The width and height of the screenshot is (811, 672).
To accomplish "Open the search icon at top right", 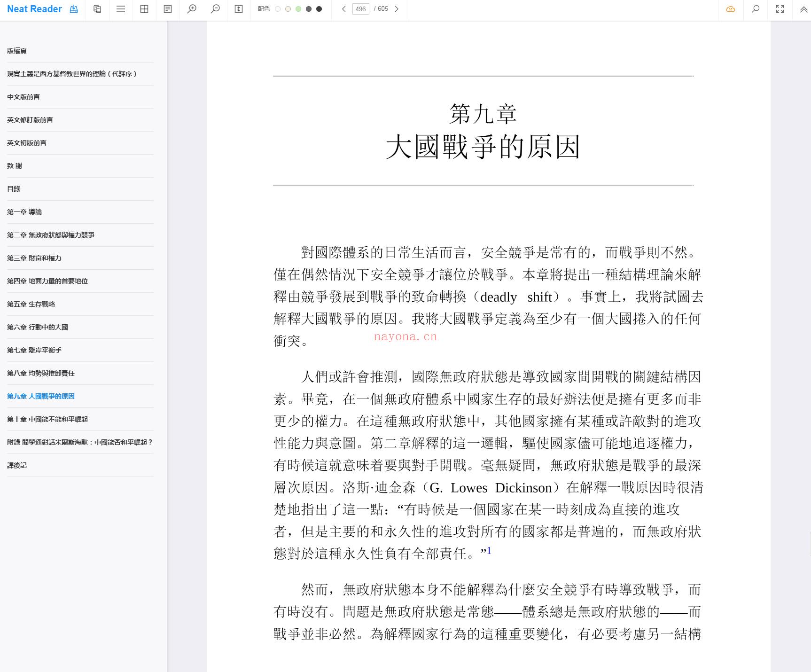I will [756, 9].
